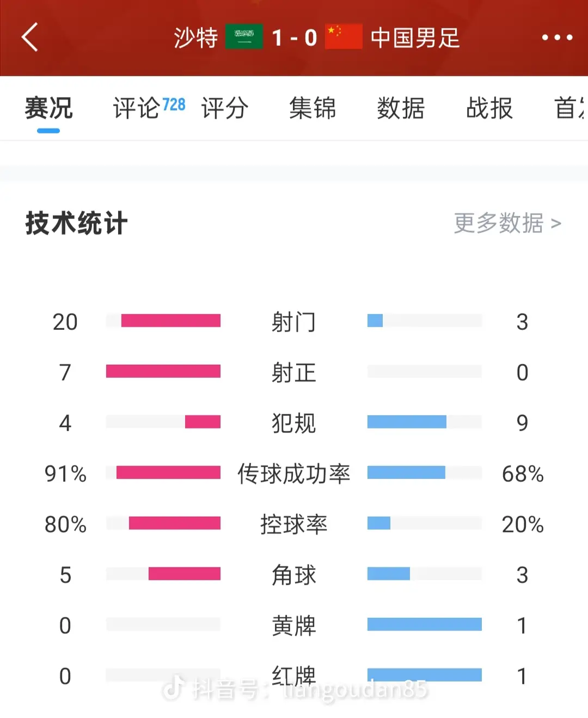Click the China flag icon
This screenshot has width=588, height=718.
pos(344,37)
